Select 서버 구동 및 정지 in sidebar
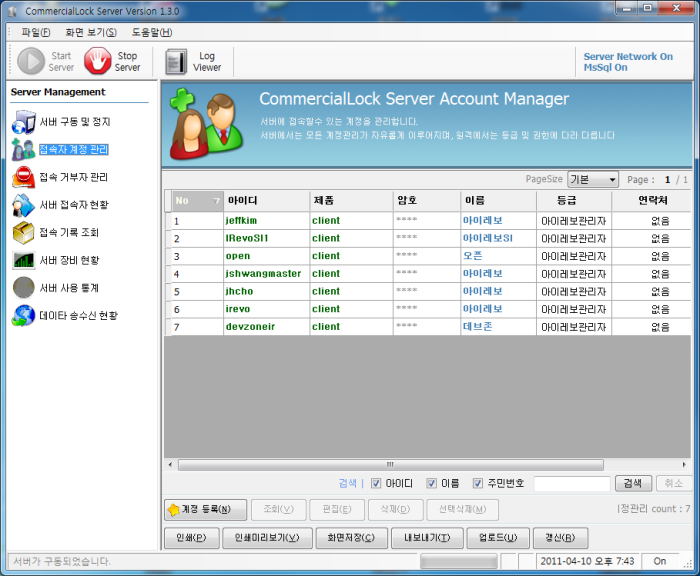 75,122
